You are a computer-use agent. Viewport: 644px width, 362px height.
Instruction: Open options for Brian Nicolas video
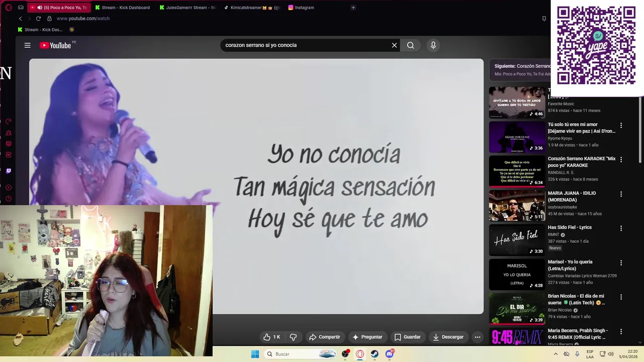621,297
